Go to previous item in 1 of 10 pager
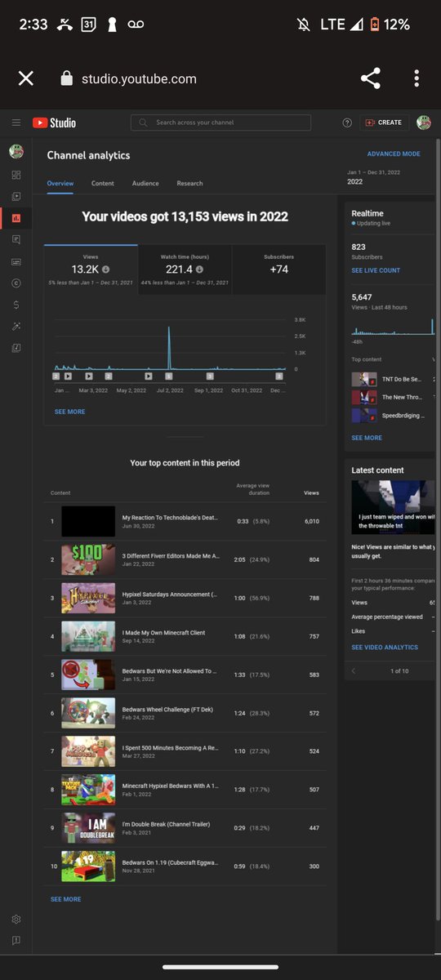This screenshot has width=441, height=980. [354, 670]
